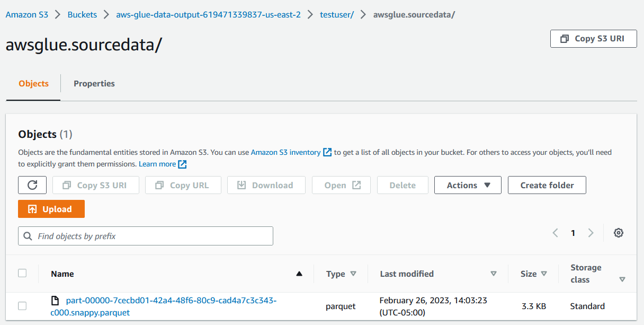Go to Amazon S3 breadcrumb
The width and height of the screenshot is (644, 325).
point(27,15)
